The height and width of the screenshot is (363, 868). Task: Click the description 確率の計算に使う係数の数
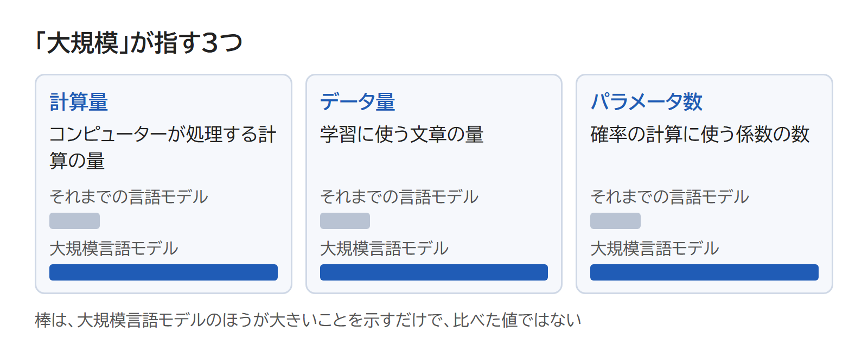700,135
